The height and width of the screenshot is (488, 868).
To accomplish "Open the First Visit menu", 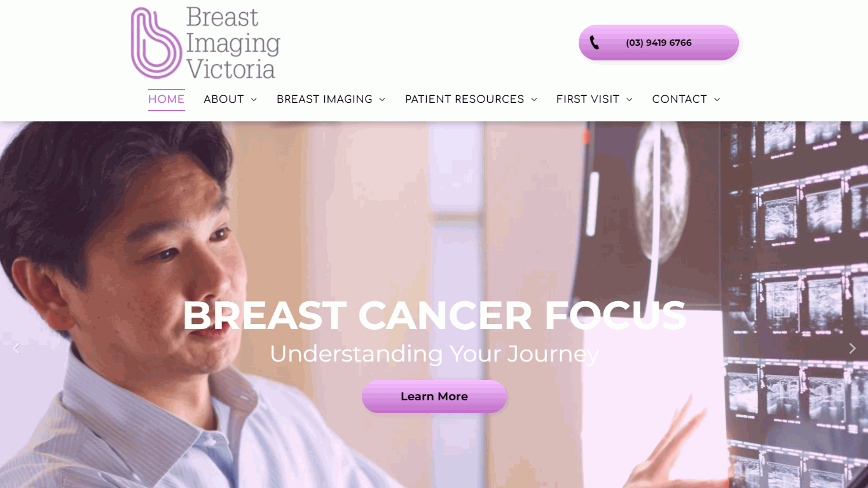I will [588, 99].
